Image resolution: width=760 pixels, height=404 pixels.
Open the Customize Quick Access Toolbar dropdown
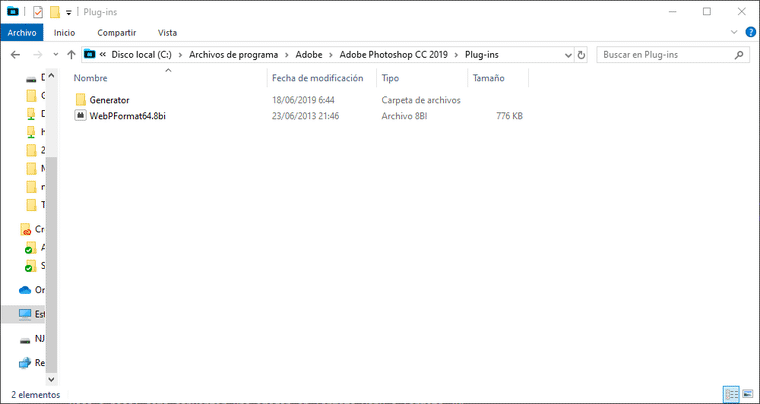point(68,13)
